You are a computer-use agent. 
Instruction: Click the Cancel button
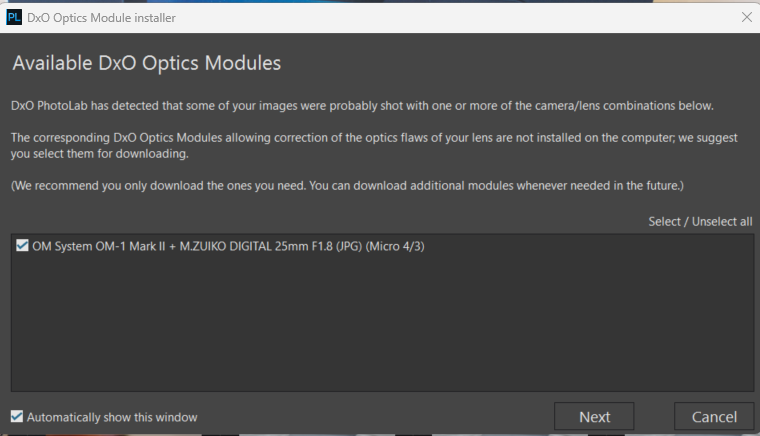point(714,416)
